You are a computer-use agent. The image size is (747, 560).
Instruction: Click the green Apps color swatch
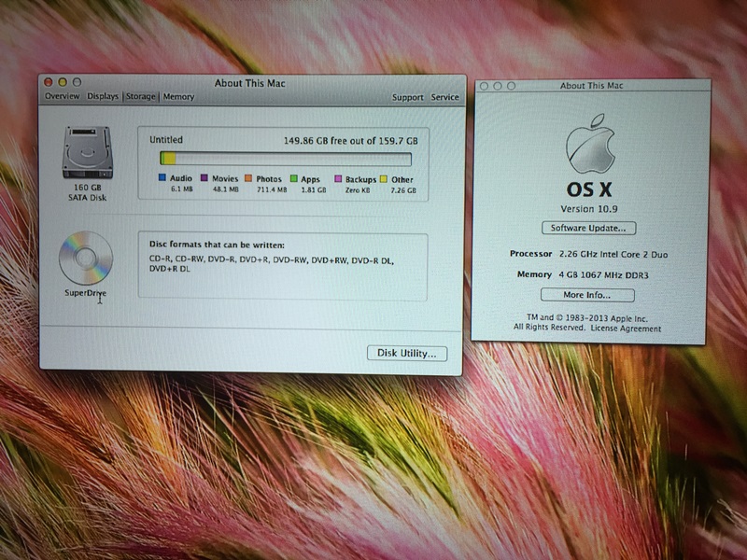(x=293, y=178)
